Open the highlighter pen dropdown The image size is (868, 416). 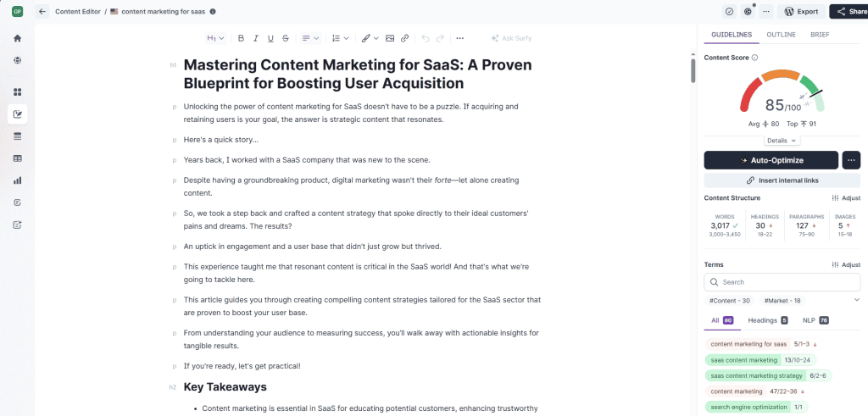[x=370, y=38]
